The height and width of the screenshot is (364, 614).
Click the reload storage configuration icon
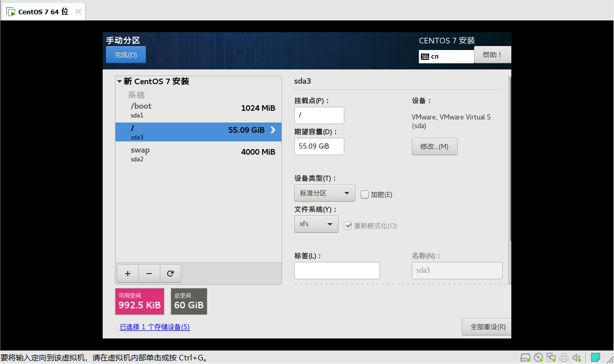tap(170, 274)
